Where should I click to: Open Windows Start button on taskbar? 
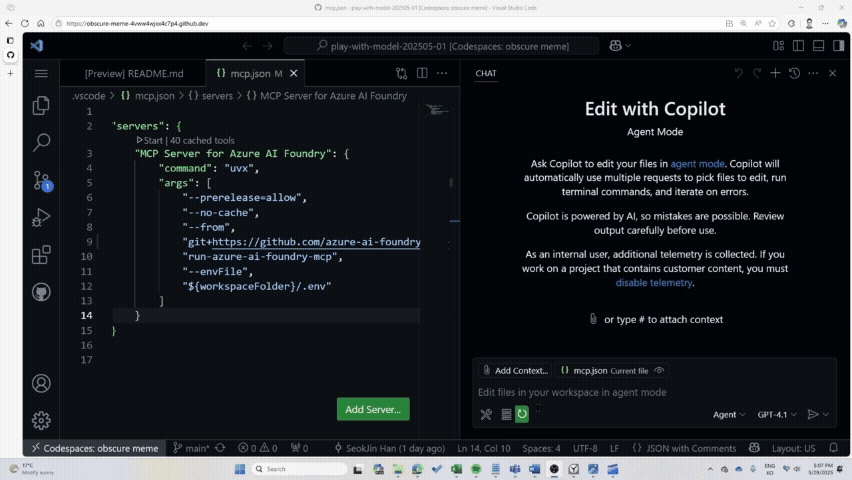240,469
